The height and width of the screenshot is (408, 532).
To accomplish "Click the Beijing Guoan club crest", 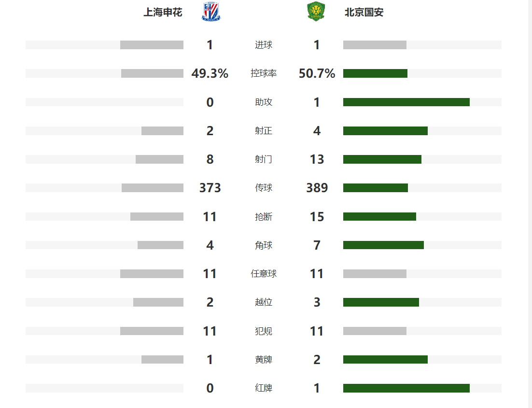I will (316, 12).
